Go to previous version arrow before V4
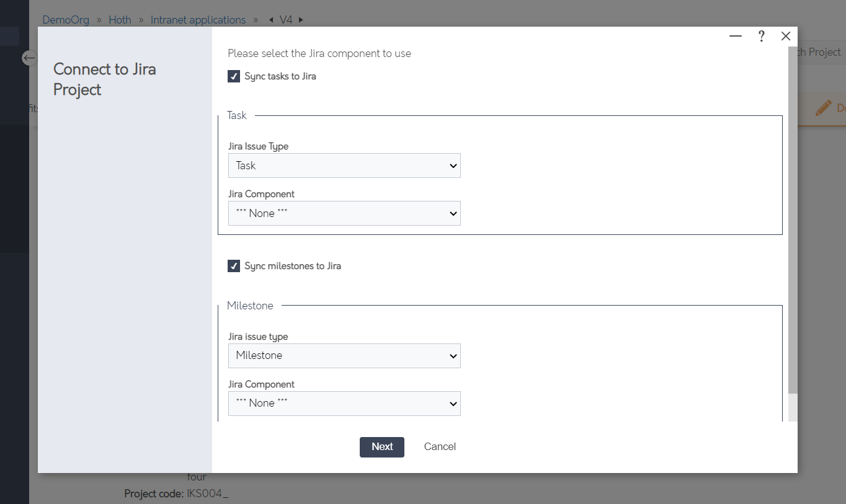This screenshot has height=504, width=846. 271,20
